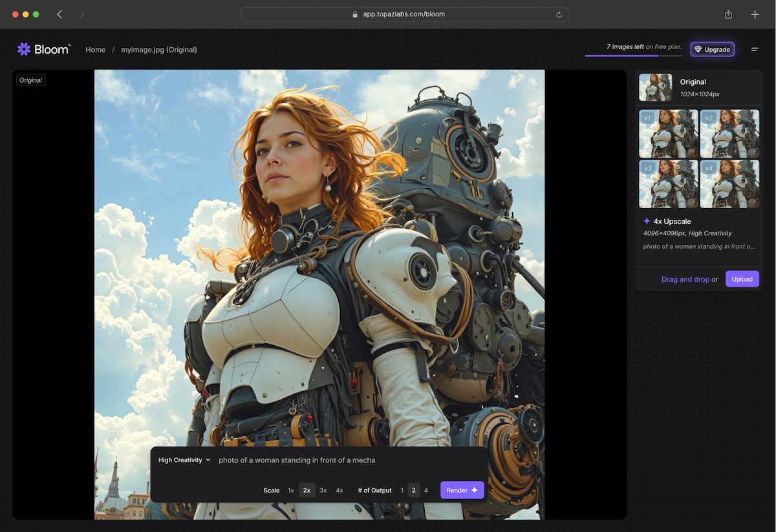Click myimage.jpg (Original) breadcrumb

159,50
